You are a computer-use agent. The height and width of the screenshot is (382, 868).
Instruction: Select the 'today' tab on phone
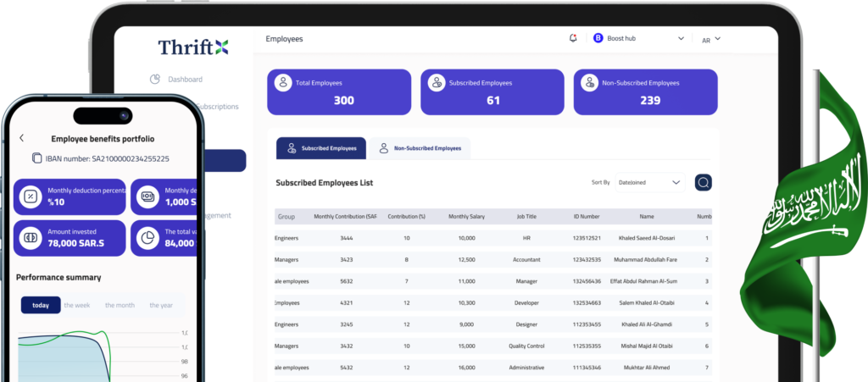coord(41,305)
